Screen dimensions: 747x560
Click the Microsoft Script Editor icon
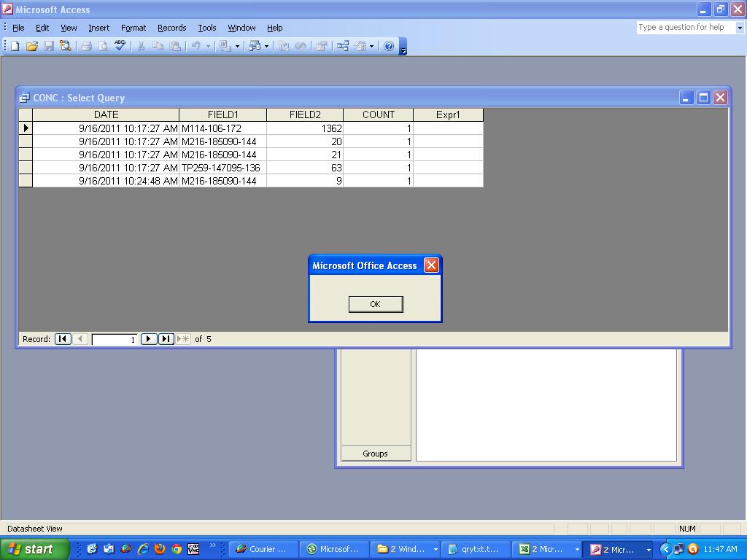tap(301, 46)
